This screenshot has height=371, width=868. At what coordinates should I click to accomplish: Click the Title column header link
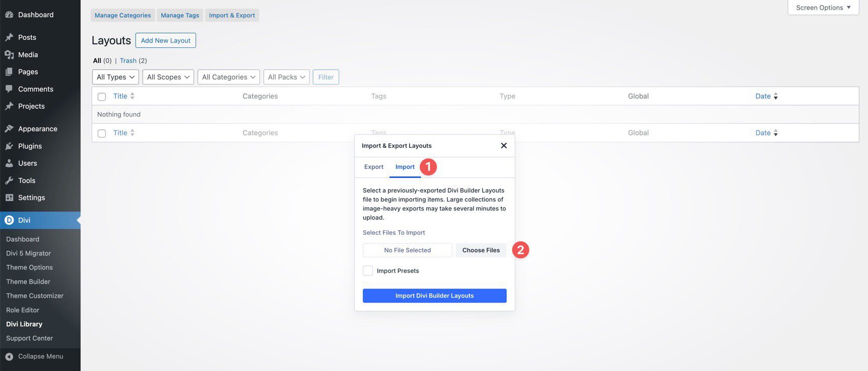click(120, 96)
